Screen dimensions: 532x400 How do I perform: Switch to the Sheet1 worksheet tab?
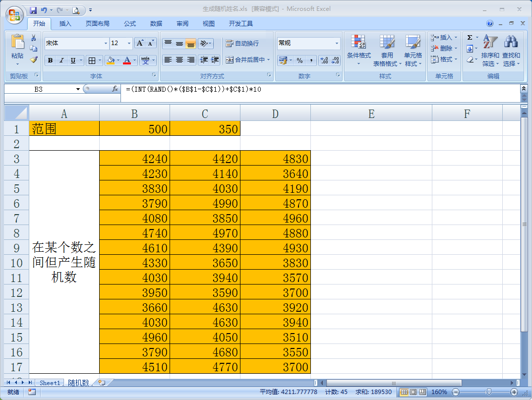(50, 383)
